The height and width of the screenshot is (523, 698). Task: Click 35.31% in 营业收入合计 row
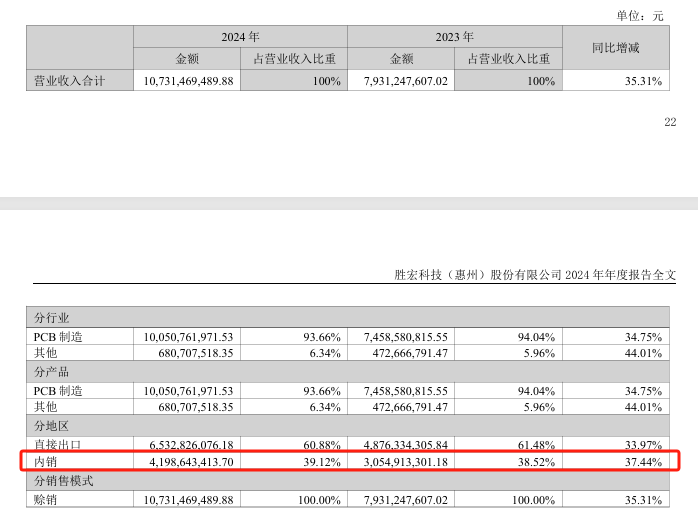[643, 81]
